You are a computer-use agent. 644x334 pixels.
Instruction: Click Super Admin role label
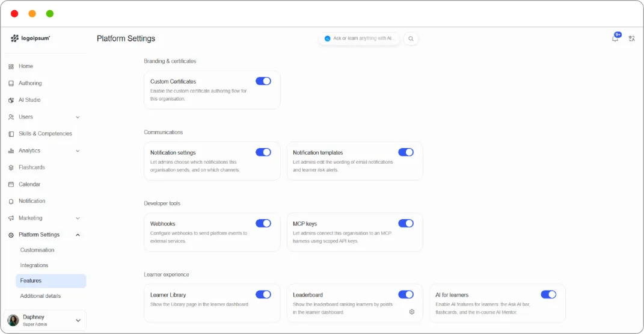click(x=35, y=324)
